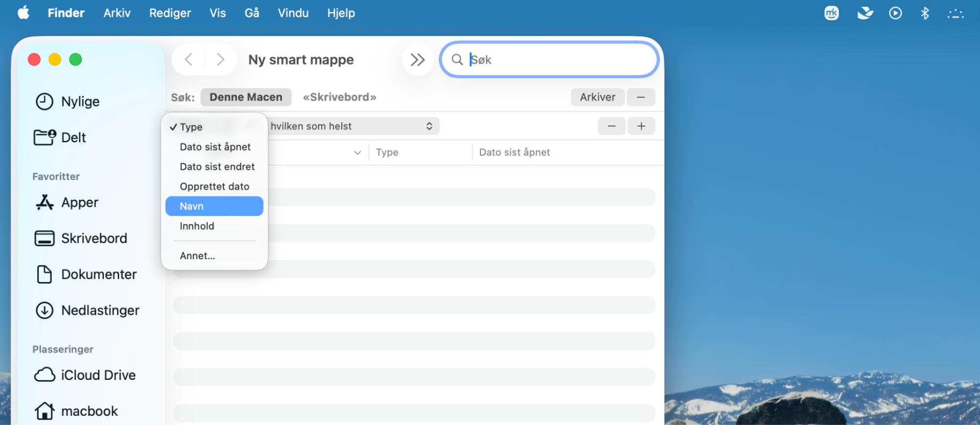
Task: Open the 'hvilken som helst' dropdown
Action: coord(352,126)
